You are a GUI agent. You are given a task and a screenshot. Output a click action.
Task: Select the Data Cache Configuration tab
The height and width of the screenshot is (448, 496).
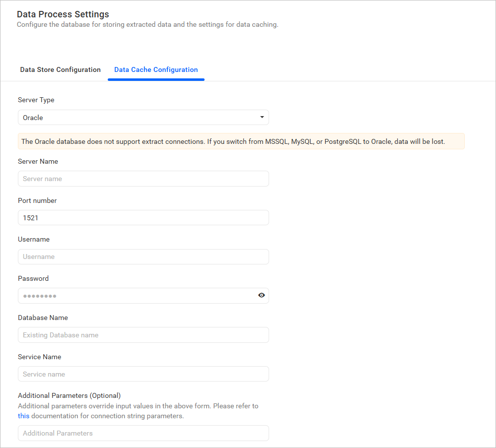coord(156,69)
